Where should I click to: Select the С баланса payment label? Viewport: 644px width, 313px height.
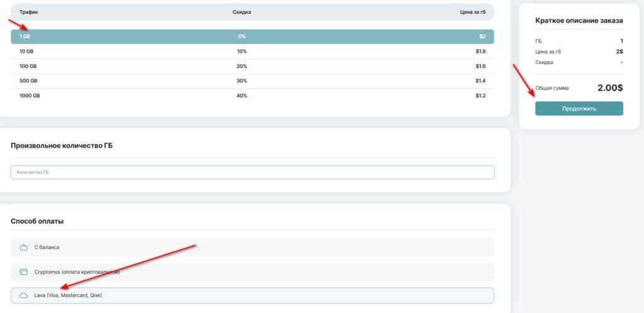pos(47,247)
